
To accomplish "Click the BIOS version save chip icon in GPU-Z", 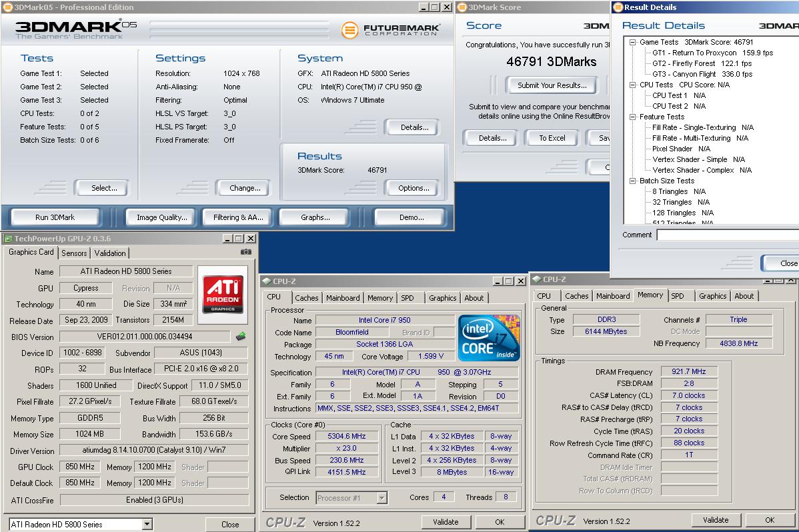I will tap(241, 336).
